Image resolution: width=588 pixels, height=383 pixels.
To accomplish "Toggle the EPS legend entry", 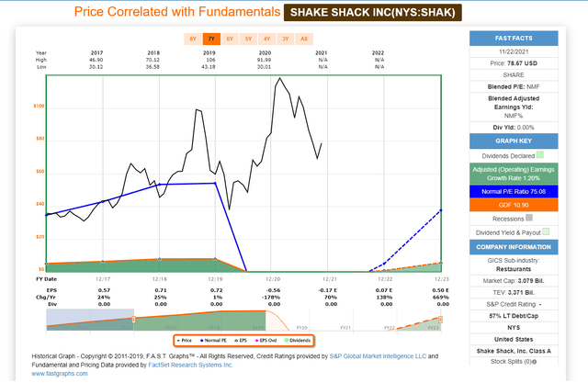I will [241, 340].
